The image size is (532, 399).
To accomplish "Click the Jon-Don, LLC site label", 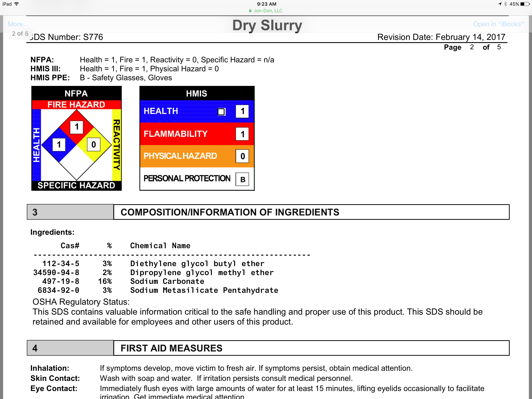I will [x=268, y=11].
